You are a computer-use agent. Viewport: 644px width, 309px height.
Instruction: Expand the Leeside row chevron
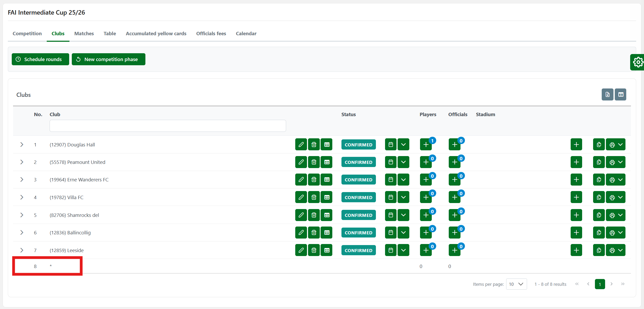[22, 250]
